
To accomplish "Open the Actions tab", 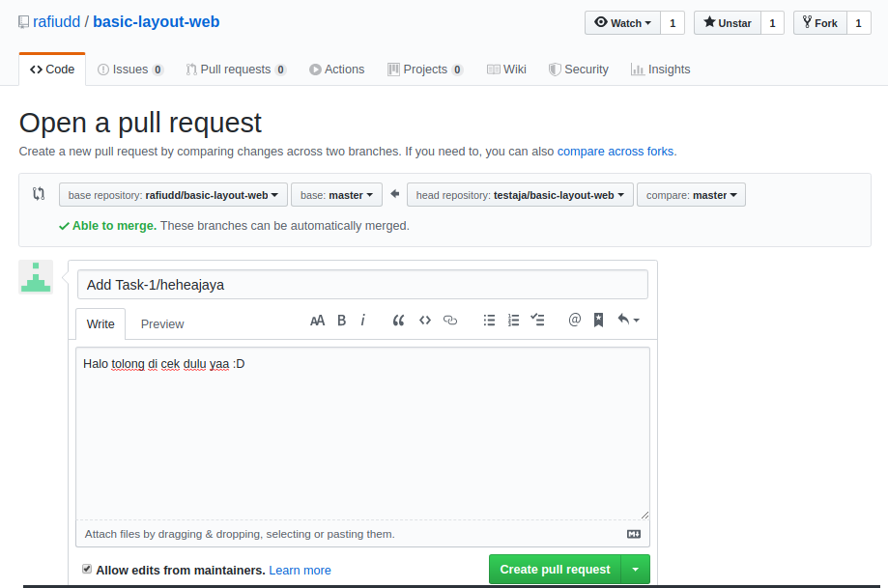I will coord(337,70).
